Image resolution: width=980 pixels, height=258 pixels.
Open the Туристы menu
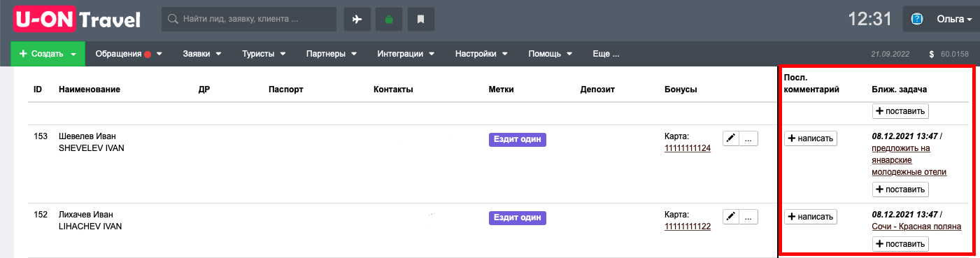click(264, 54)
